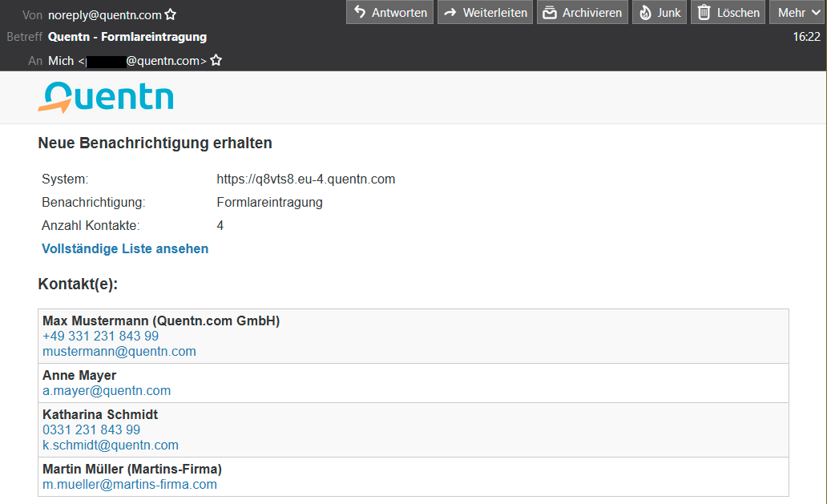The width and height of the screenshot is (827, 504).
Task: Click phone number +49 331 231 843 99
Action: pyautogui.click(x=100, y=336)
